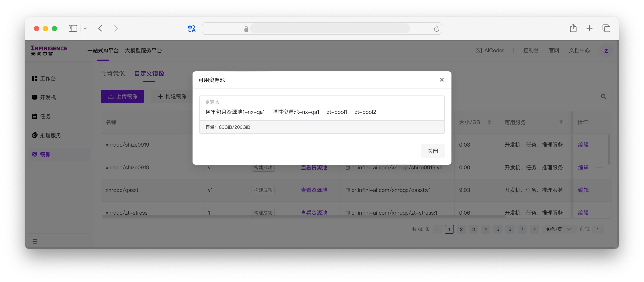Sort by 大小/GB column arrows

click(x=489, y=122)
